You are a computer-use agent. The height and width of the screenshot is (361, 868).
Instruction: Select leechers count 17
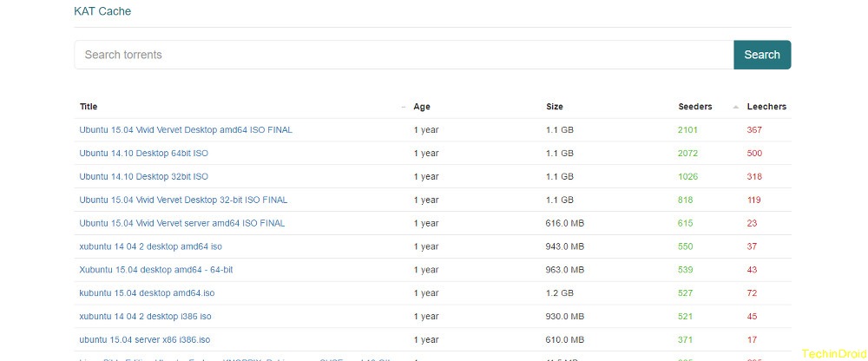752,340
